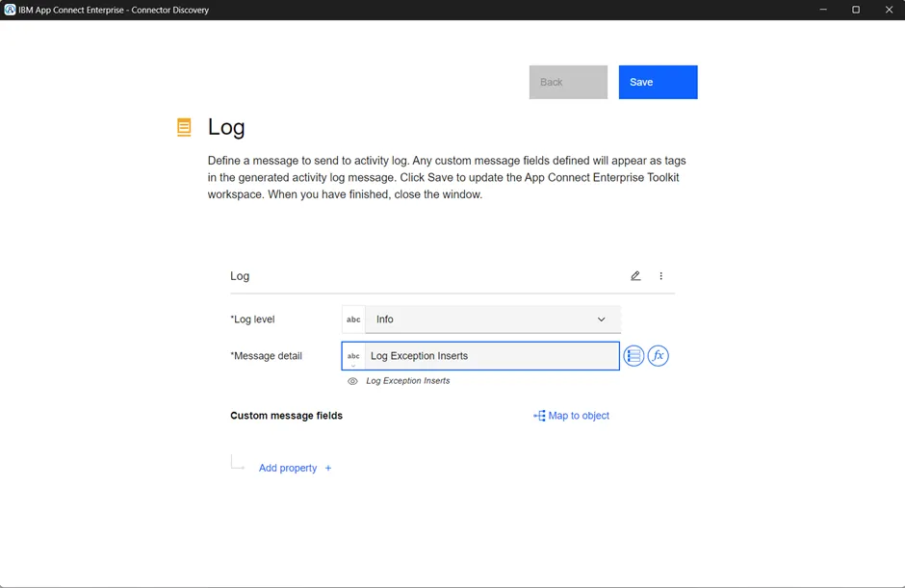Image resolution: width=905 pixels, height=588 pixels.
Task: Minimize the Connector Discovery window
Action: [x=823, y=10]
